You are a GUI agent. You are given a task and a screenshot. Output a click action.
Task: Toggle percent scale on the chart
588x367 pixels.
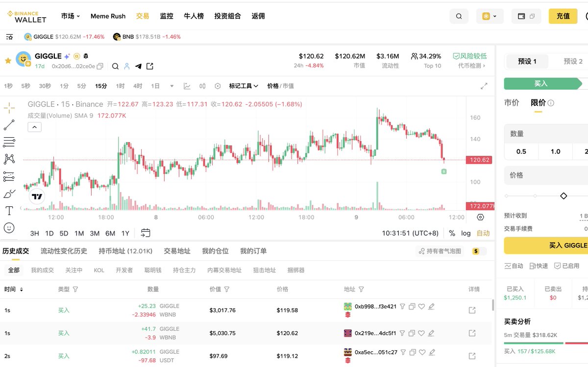pyautogui.click(x=452, y=233)
